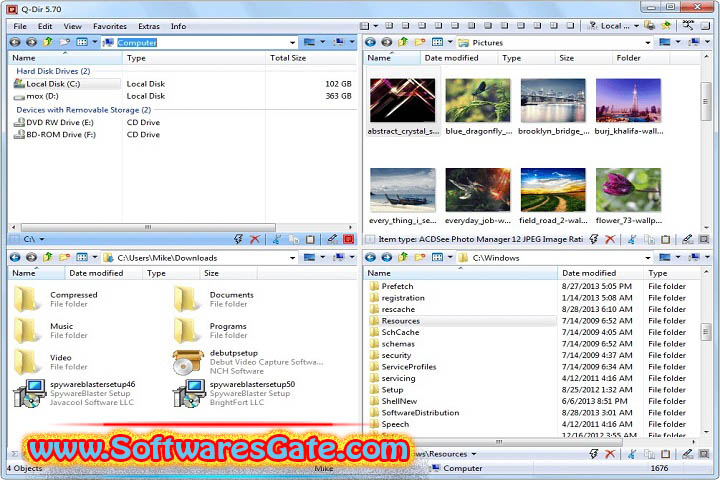Image resolution: width=720 pixels, height=480 pixels.
Task: Click the magnifier tool icon in top toolbar
Action: tap(688, 26)
